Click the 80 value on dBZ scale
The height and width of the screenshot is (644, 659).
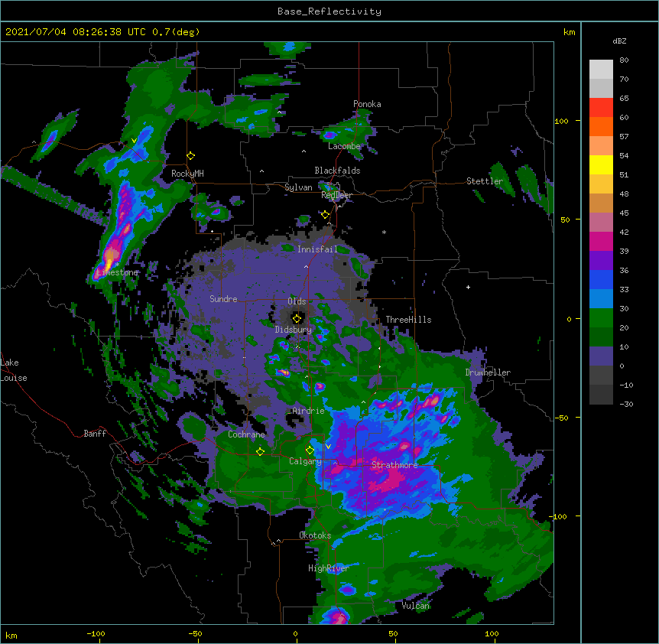[x=624, y=60]
